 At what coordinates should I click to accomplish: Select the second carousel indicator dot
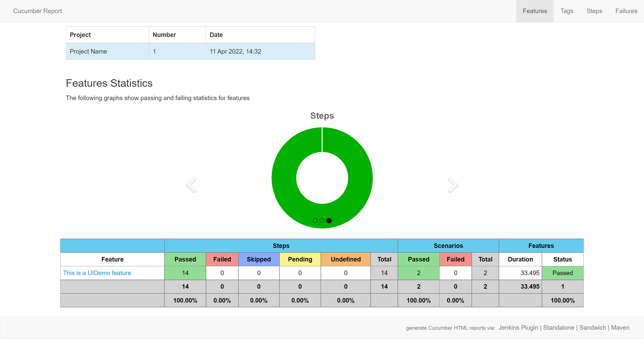322,221
